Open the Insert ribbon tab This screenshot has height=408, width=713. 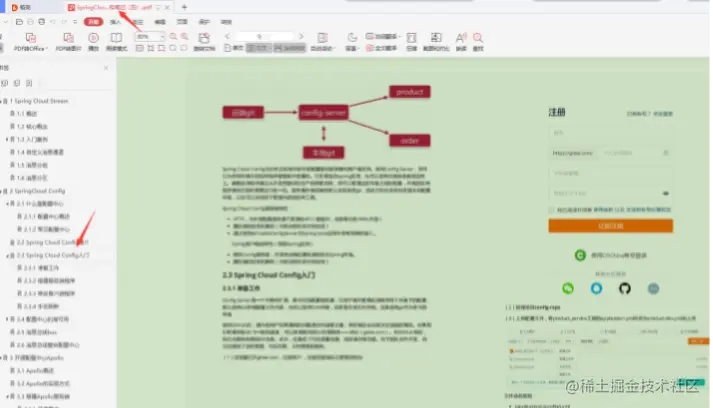point(115,22)
